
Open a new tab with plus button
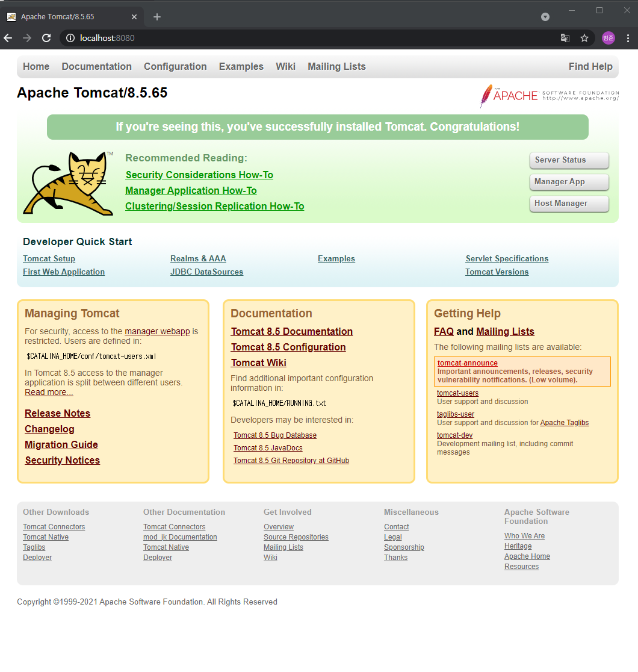pyautogui.click(x=157, y=17)
